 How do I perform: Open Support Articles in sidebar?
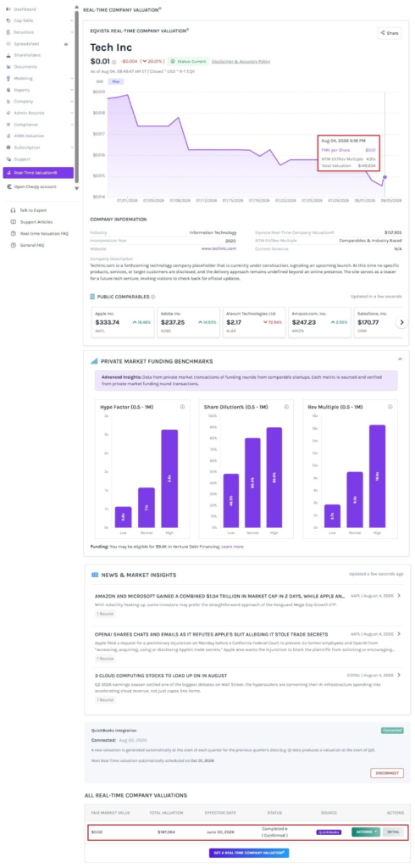coord(36,222)
